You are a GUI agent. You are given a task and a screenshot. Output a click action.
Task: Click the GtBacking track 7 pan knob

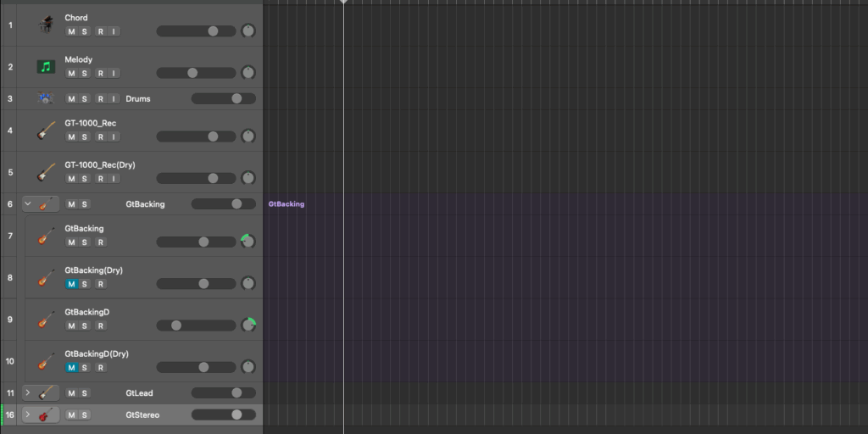(248, 242)
